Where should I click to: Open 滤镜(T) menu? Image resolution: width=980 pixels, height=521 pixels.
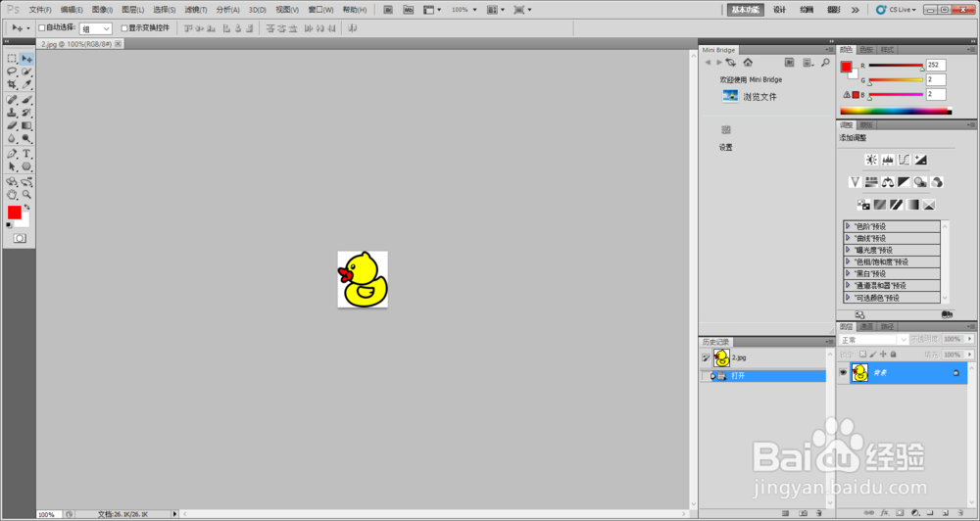point(196,10)
